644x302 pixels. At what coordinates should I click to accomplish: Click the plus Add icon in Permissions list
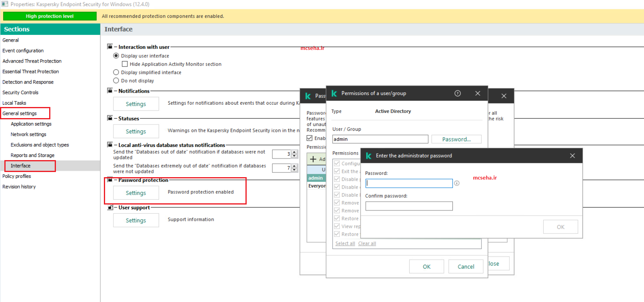click(x=313, y=159)
